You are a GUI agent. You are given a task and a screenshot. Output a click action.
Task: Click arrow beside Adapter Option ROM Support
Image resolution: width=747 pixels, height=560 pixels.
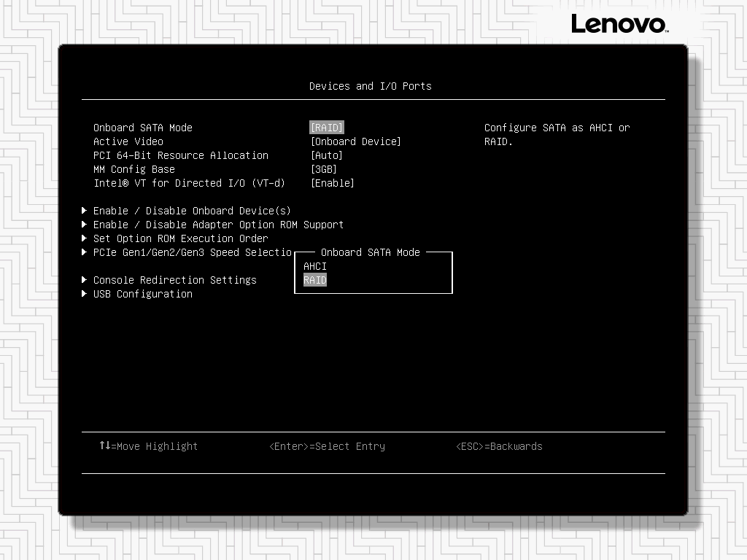85,225
